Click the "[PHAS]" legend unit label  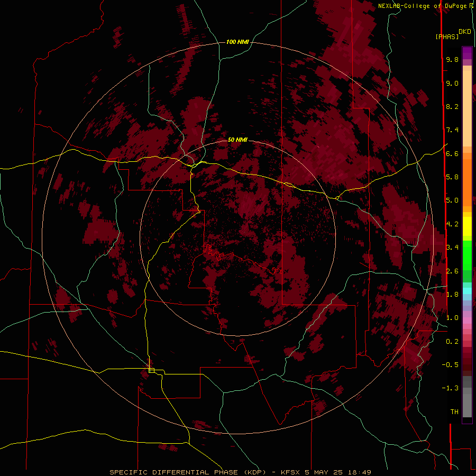[x=447, y=37]
